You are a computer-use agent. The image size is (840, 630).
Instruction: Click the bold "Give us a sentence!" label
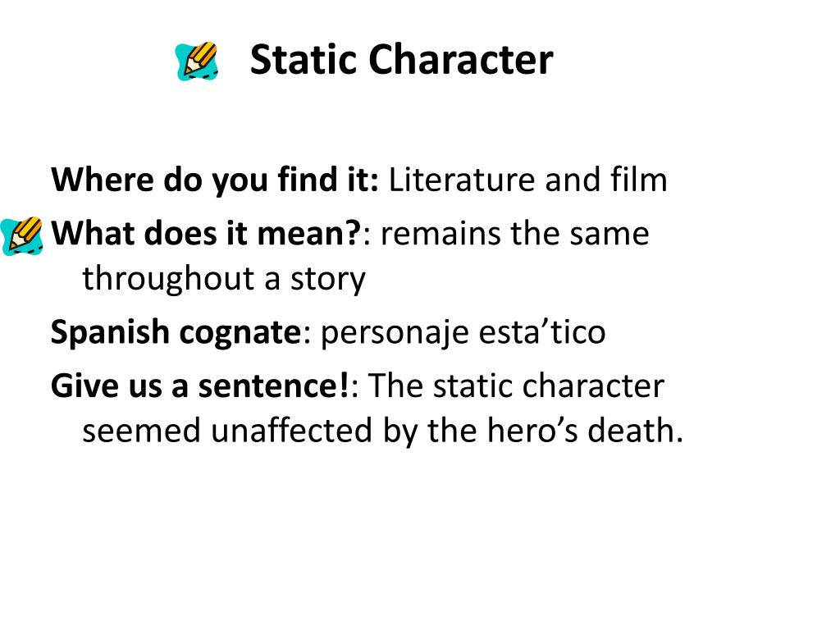201,386
